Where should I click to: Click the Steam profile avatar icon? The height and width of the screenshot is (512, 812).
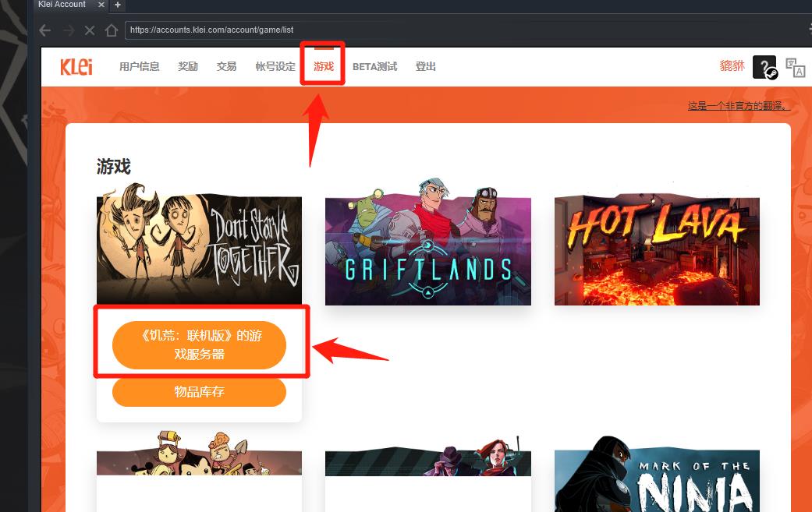(x=764, y=67)
